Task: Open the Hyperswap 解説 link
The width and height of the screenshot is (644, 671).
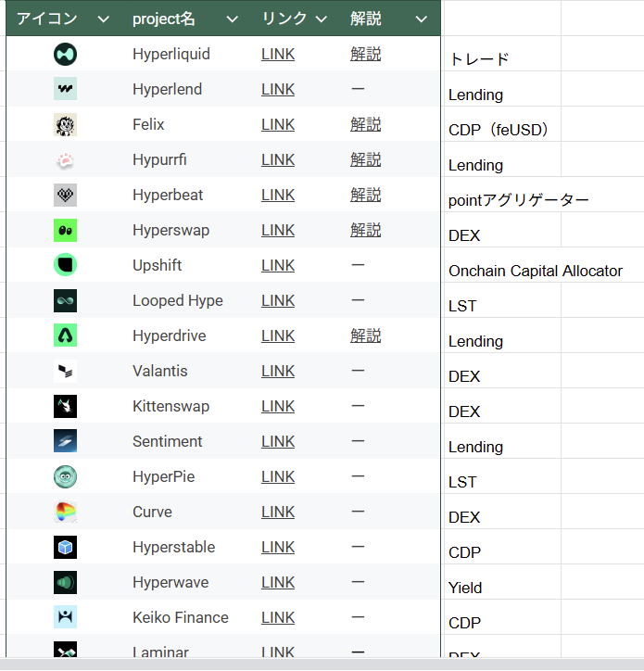Action: tap(365, 230)
